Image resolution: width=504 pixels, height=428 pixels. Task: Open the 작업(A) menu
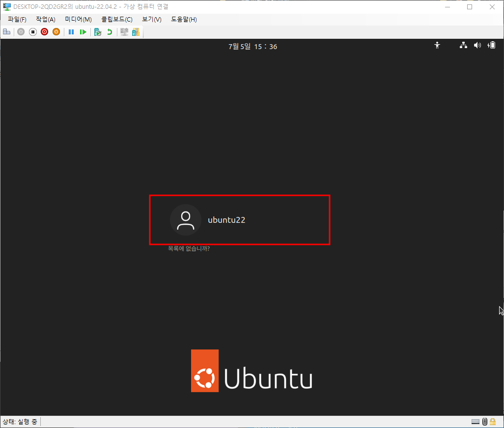[x=46, y=19]
